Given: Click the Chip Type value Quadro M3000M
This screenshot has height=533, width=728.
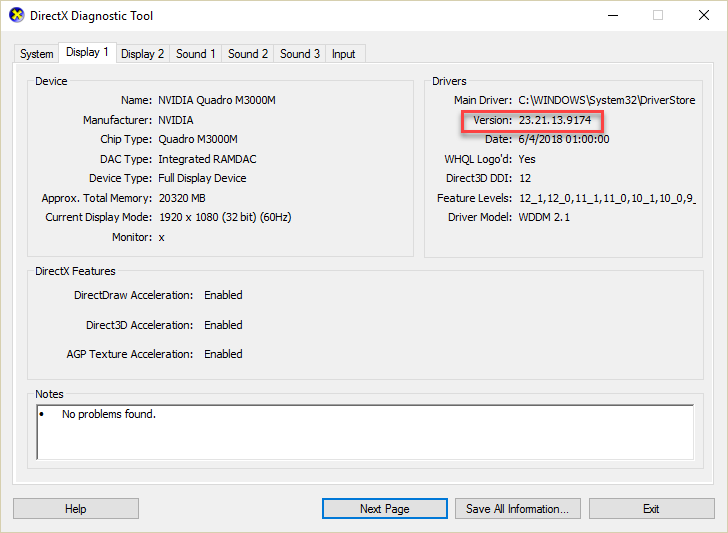Looking at the screenshot, I should 198,139.
